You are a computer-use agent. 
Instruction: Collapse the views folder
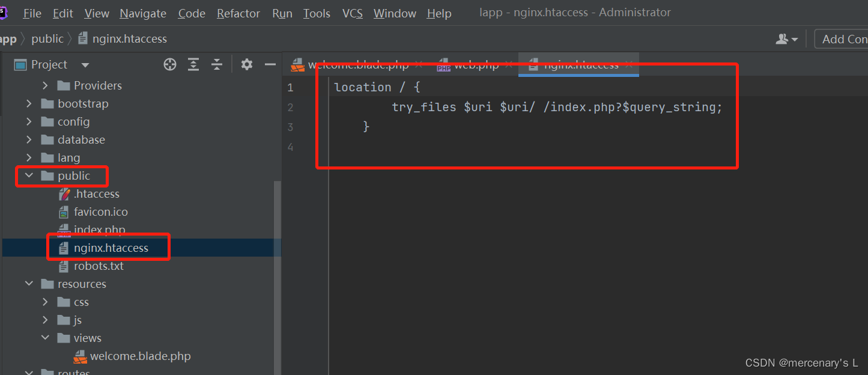[x=45, y=338]
